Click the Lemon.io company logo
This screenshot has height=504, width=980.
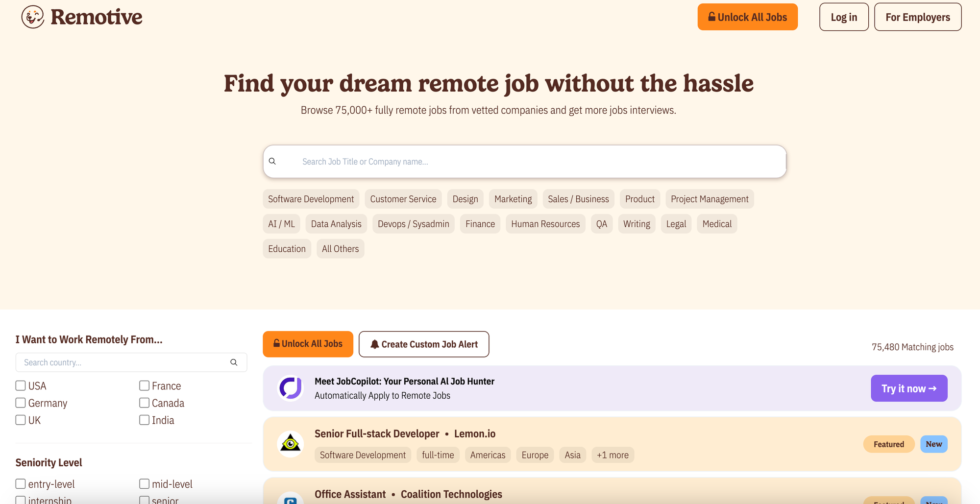tap(291, 444)
